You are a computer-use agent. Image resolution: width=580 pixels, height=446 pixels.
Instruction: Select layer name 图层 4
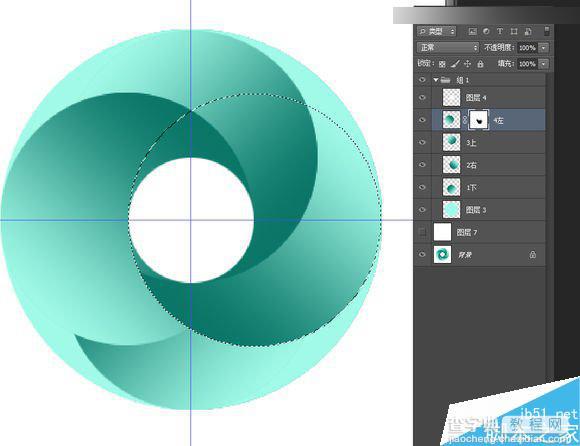click(476, 98)
